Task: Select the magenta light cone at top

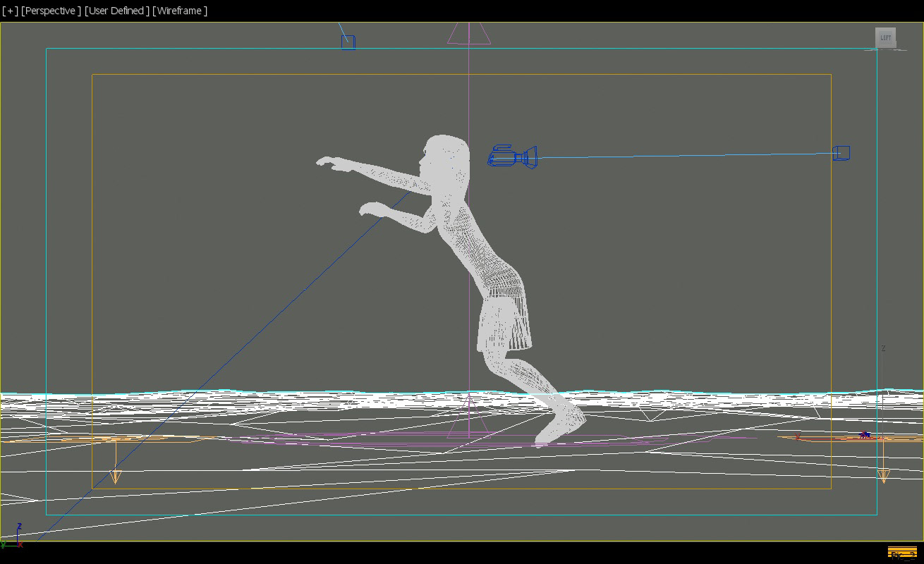Action: click(x=469, y=33)
